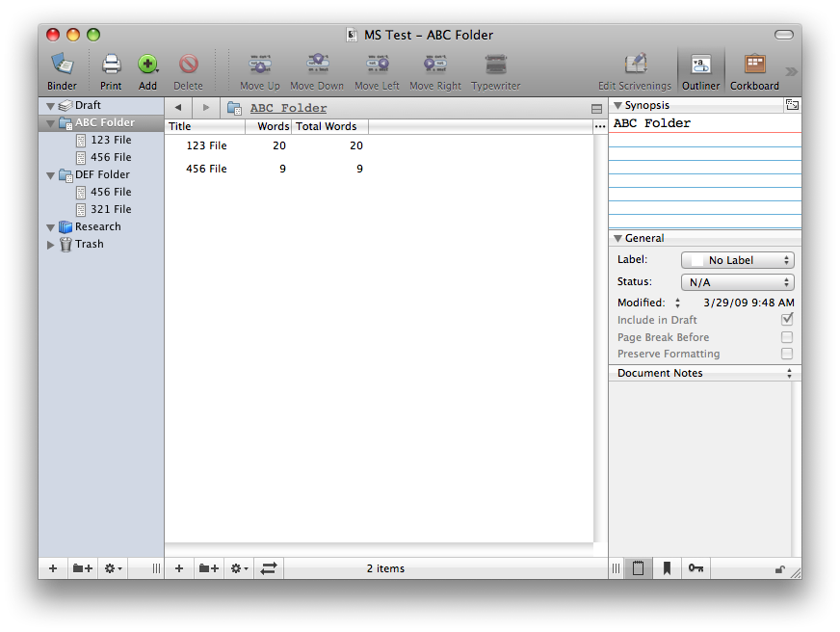Click the swap arrows footer button

click(x=269, y=568)
